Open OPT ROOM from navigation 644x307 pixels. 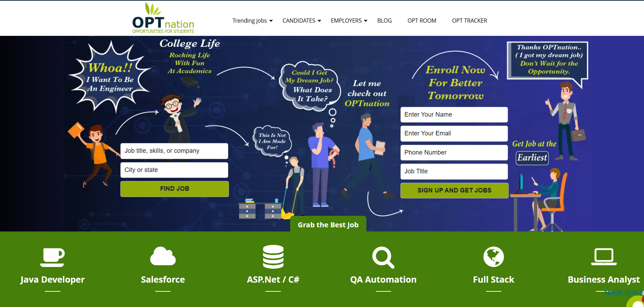click(422, 21)
